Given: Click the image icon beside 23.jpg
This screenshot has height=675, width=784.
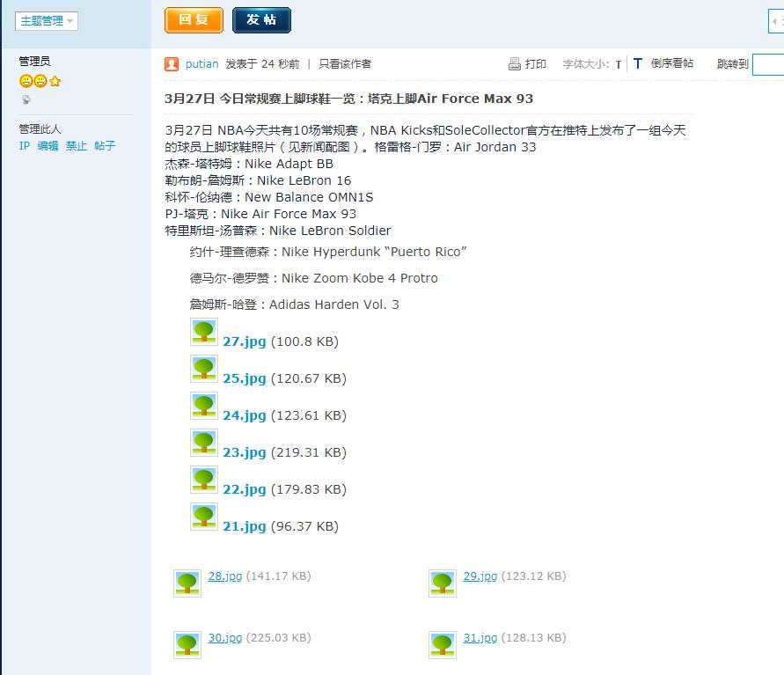Looking at the screenshot, I should tap(204, 443).
